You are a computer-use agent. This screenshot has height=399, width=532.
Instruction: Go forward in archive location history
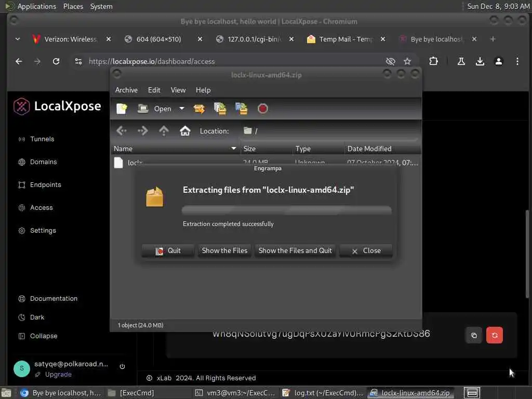pyautogui.click(x=142, y=130)
